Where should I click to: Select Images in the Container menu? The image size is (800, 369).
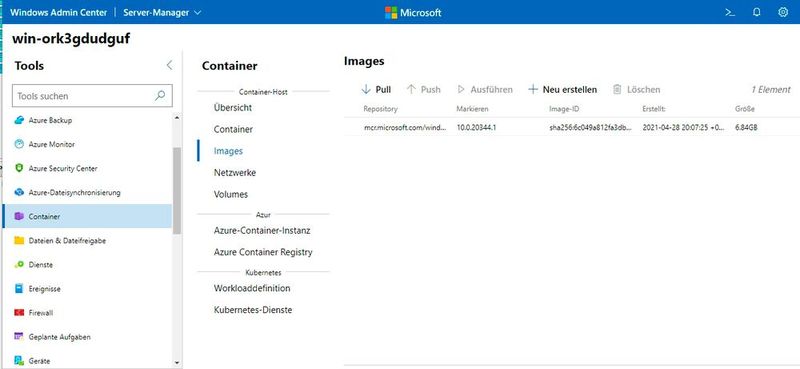(x=228, y=151)
